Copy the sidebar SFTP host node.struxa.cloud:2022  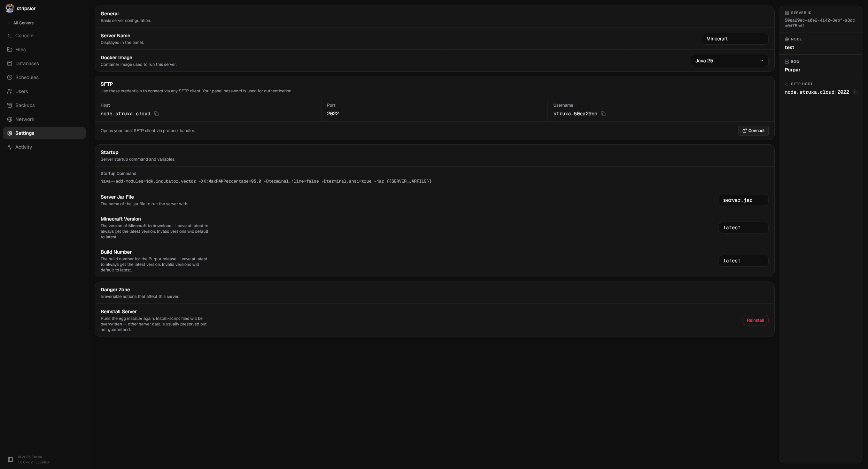tap(855, 92)
